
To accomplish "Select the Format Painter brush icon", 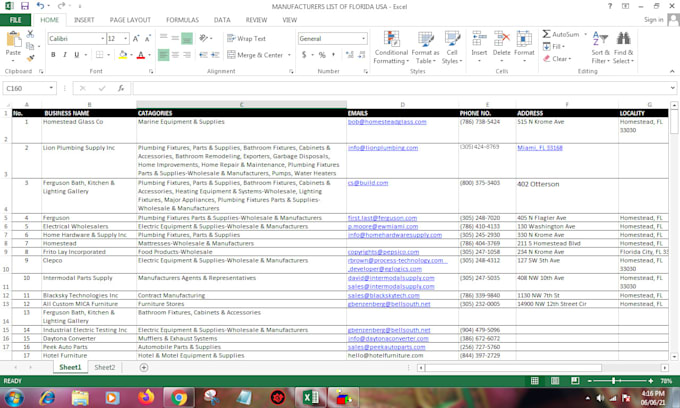I will pos(30,58).
